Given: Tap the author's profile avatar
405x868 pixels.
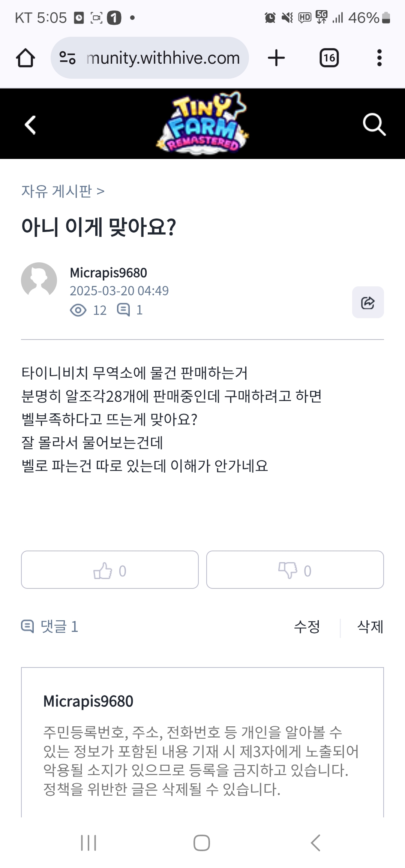Looking at the screenshot, I should [x=39, y=280].
